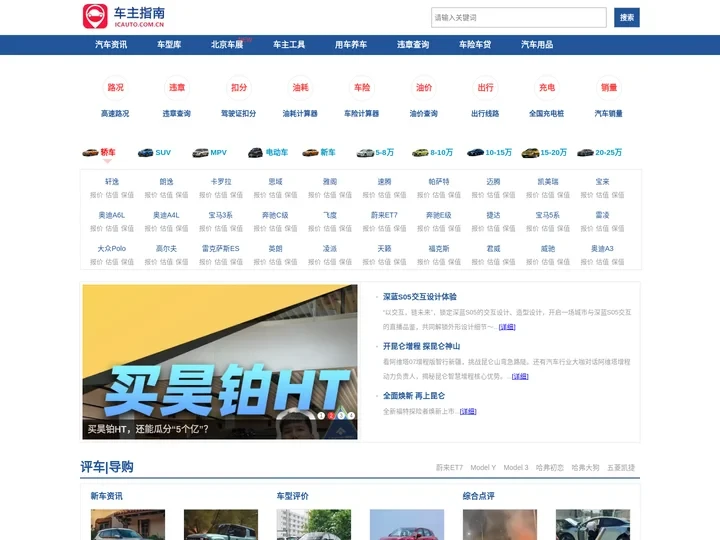This screenshot has width=720, height=540.
Task: Click 详细 link under 开昆仑增程 article
Action: pyautogui.click(x=520, y=377)
